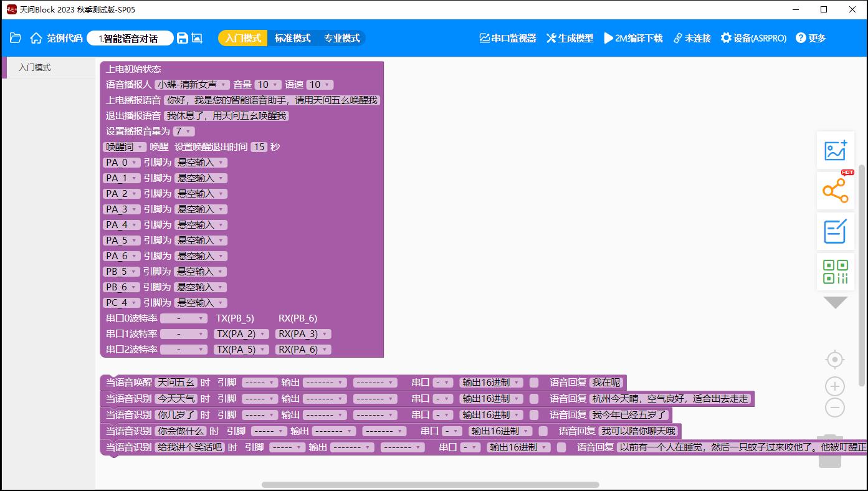
Task: Select 入门模式 category in left sidebar
Action: (49, 67)
